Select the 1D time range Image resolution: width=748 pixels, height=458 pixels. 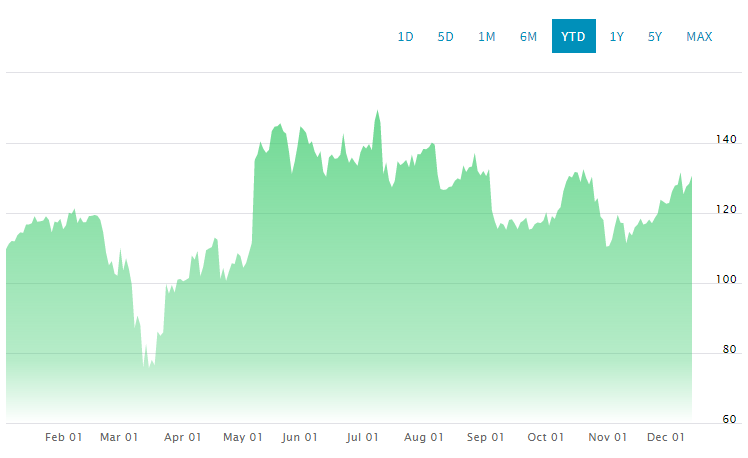[406, 37]
